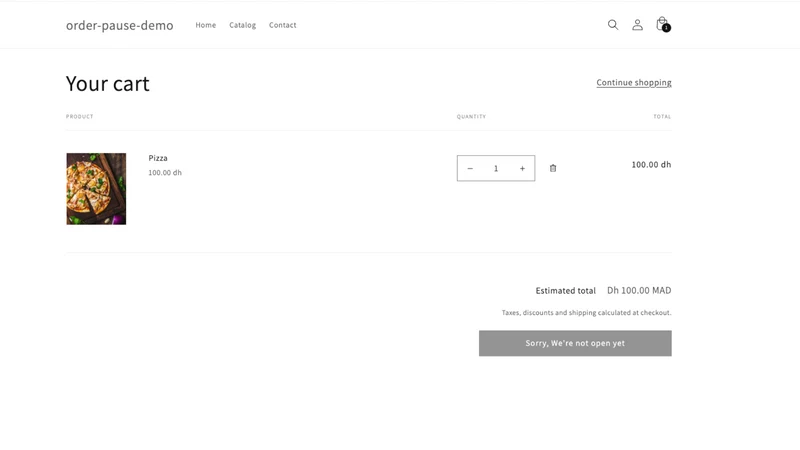800x450 pixels.
Task: Click the line total 100.00 dh on the right
Action: tap(651, 164)
